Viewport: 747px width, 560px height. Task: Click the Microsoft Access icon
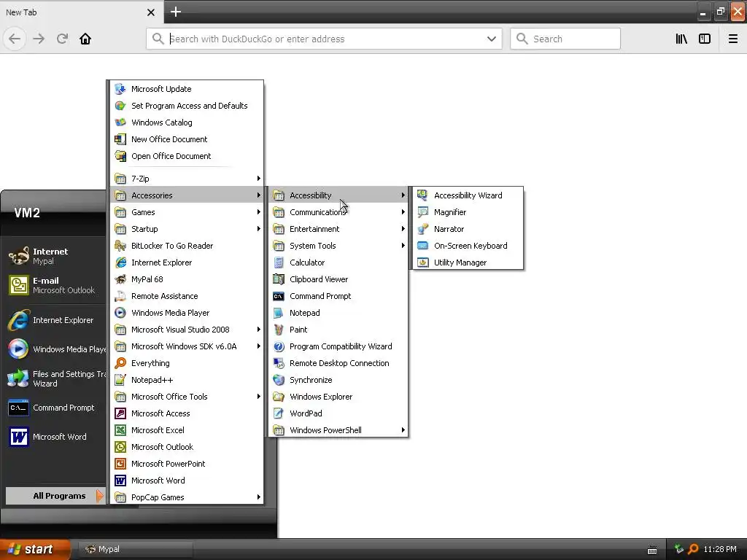(120, 413)
